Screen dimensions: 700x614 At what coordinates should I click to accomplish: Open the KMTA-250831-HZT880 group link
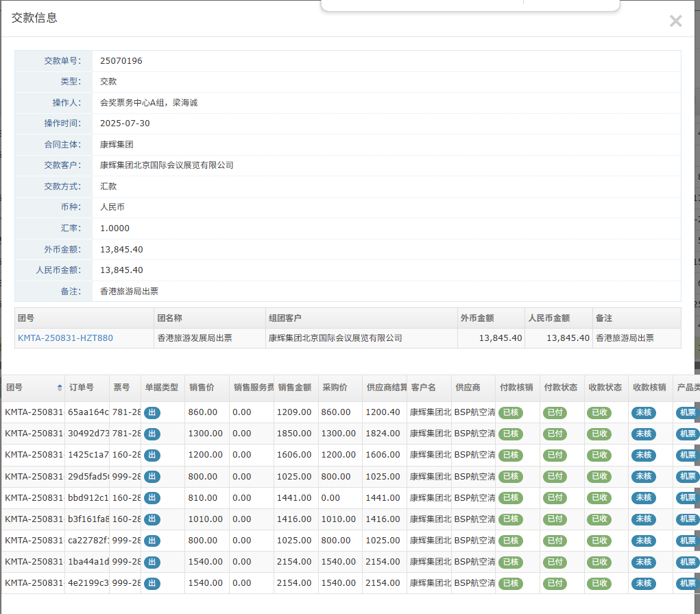65,338
